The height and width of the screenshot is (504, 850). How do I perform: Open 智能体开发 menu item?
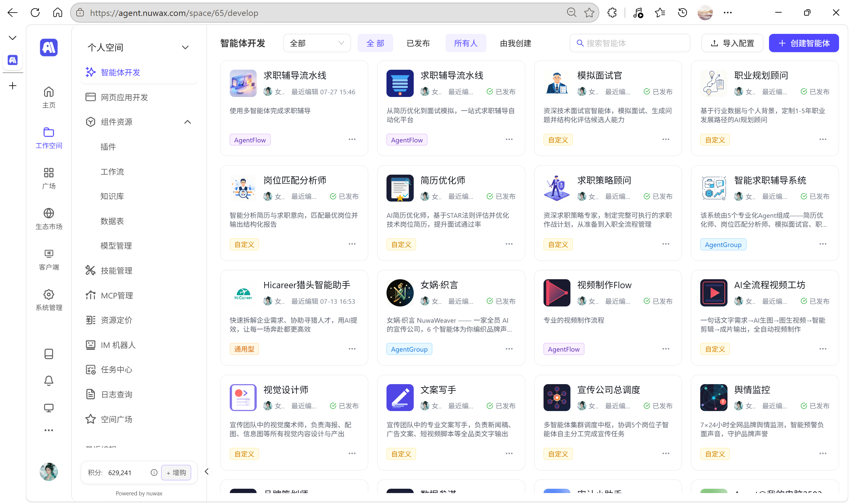[x=139, y=72]
